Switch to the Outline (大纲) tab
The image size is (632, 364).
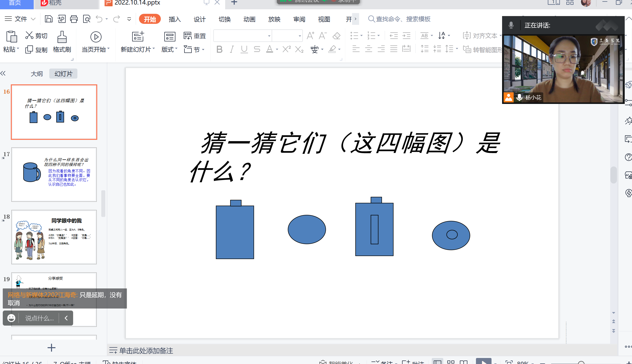pos(37,74)
